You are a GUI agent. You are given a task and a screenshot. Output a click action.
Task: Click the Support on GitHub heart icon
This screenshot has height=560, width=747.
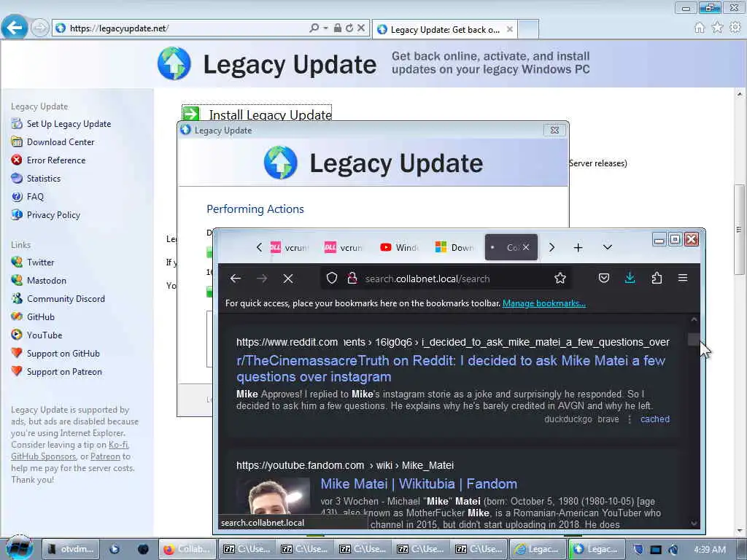[x=17, y=354]
